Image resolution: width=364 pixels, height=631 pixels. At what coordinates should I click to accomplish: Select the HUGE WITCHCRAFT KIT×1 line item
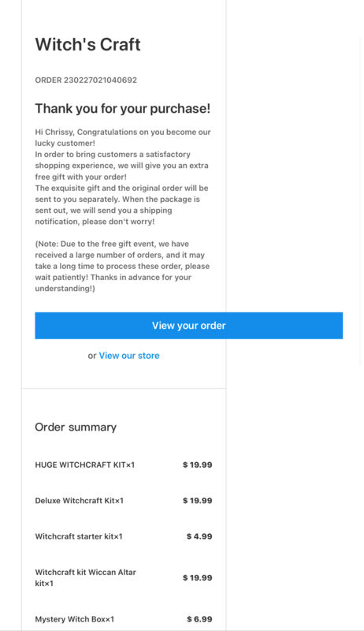point(85,465)
